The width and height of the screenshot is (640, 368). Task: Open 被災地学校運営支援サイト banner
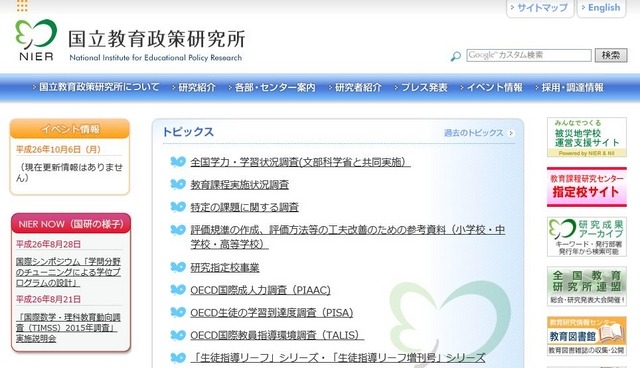click(x=587, y=137)
